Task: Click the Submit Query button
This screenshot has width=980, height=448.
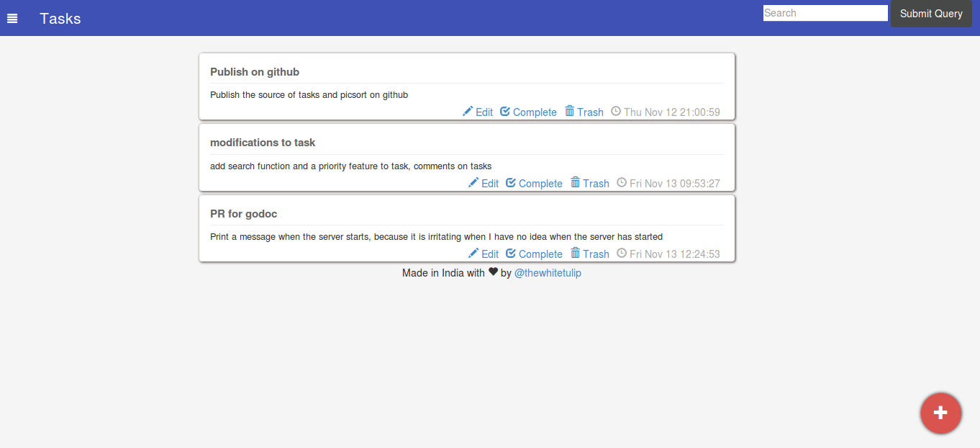Action: [x=931, y=14]
